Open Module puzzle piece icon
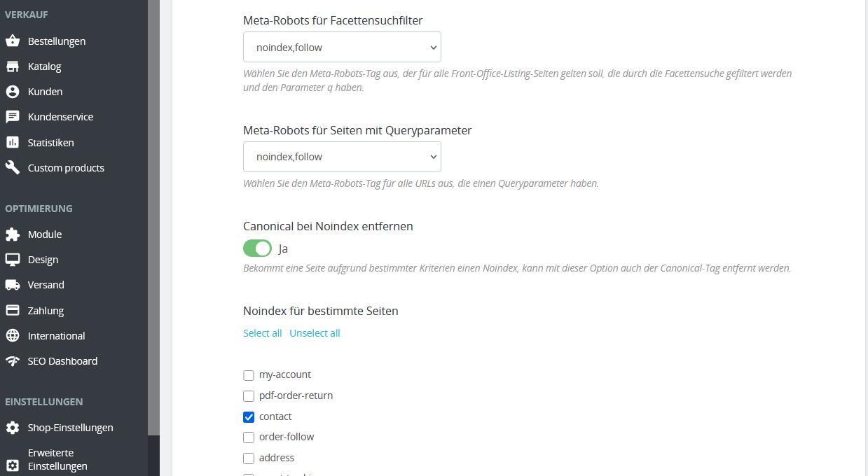This screenshot has width=868, height=476. 12,234
